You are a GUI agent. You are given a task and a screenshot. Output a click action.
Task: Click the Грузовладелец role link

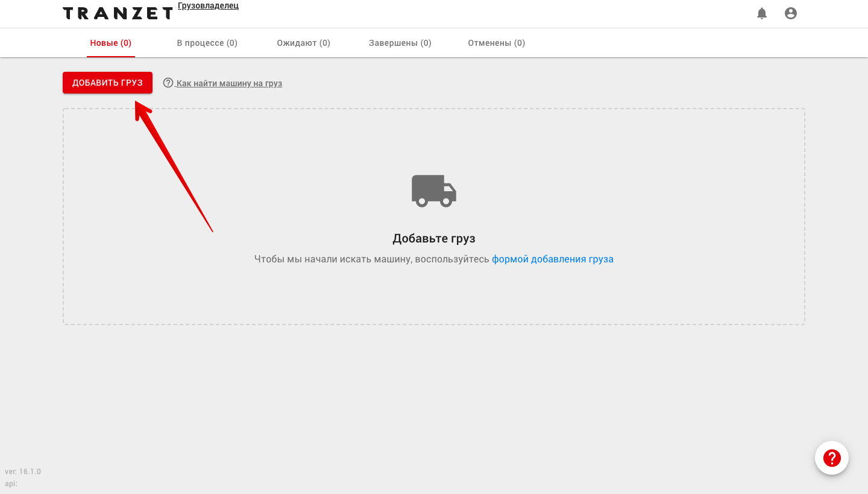point(208,6)
